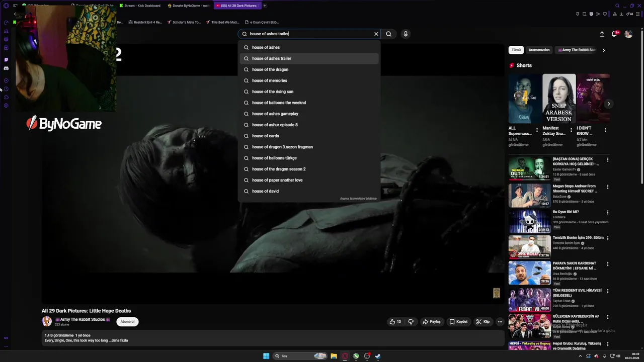644x362 pixels.
Task: Choose suggestion house of cards
Action: [x=309, y=136]
